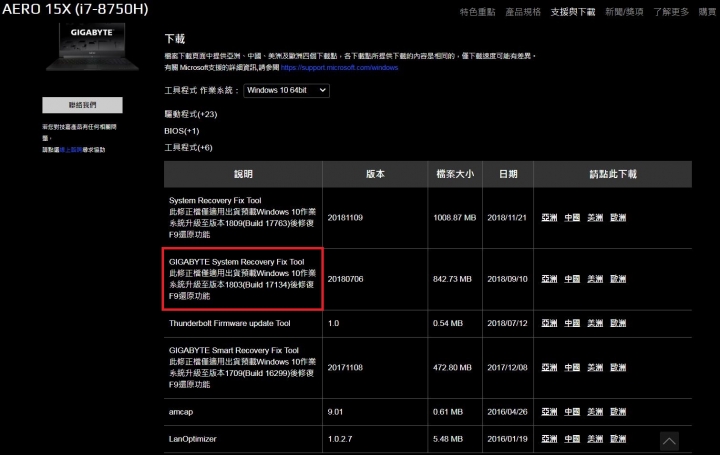Image resolution: width=720 pixels, height=455 pixels.
Task: Follow the blue online service link in sidebar
Action: 71,150
